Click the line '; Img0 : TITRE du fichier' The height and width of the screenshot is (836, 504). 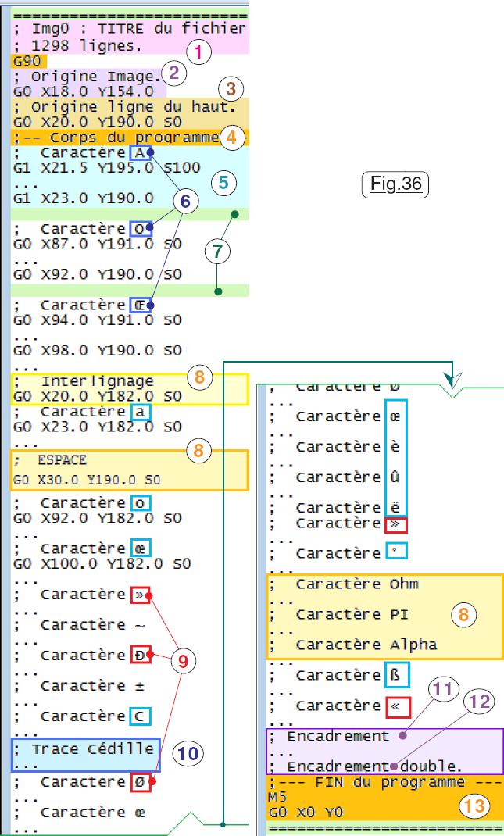tap(130, 27)
